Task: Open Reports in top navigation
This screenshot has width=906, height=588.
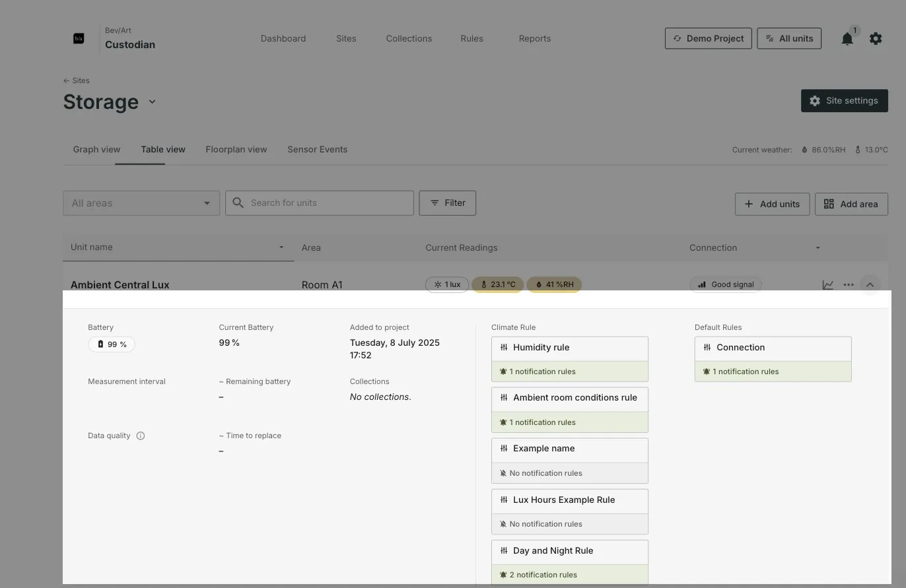Action: click(535, 38)
